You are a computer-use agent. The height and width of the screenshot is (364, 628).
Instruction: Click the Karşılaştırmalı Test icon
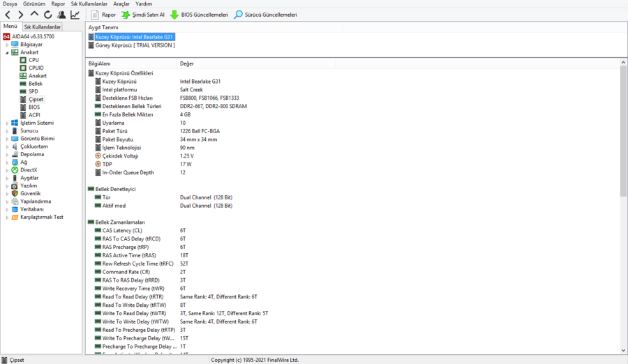tap(15, 217)
